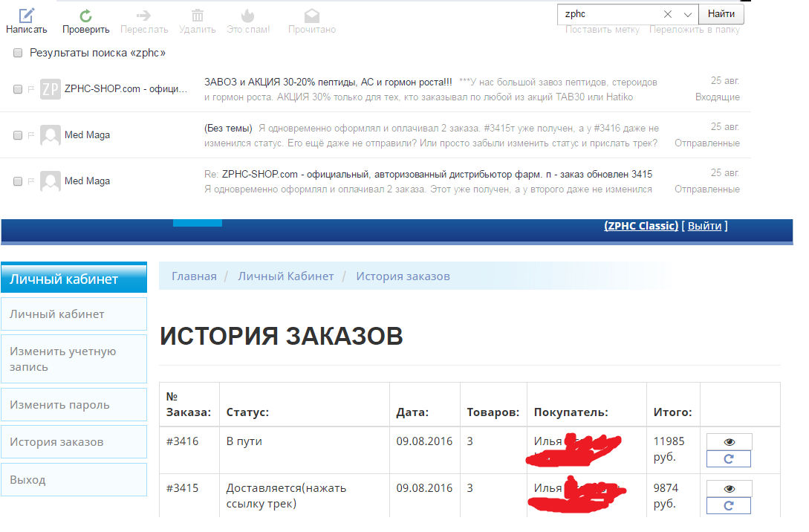Click the Написать compose icon
Screen dimensions: 809x532
pyautogui.click(x=26, y=16)
